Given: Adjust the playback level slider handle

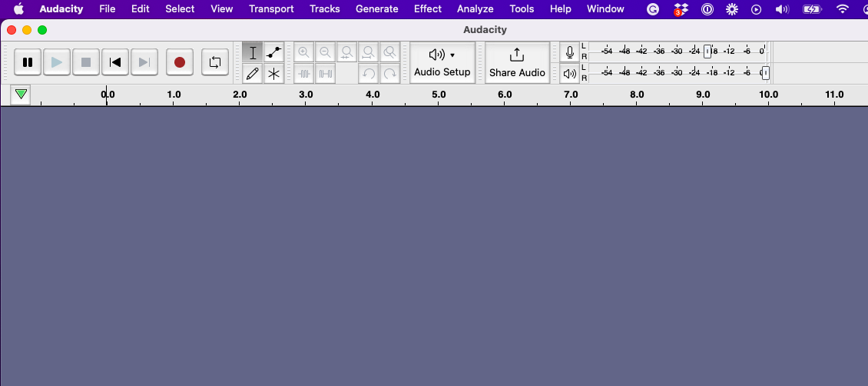Looking at the screenshot, I should click(766, 72).
